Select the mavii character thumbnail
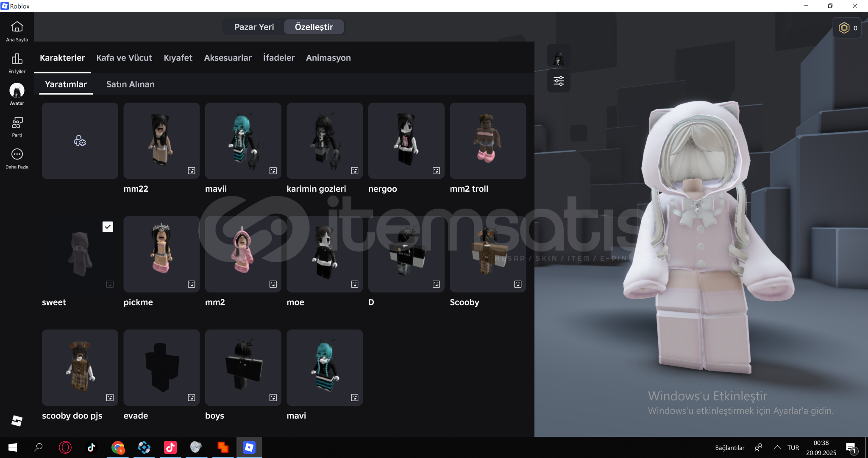 tap(243, 141)
